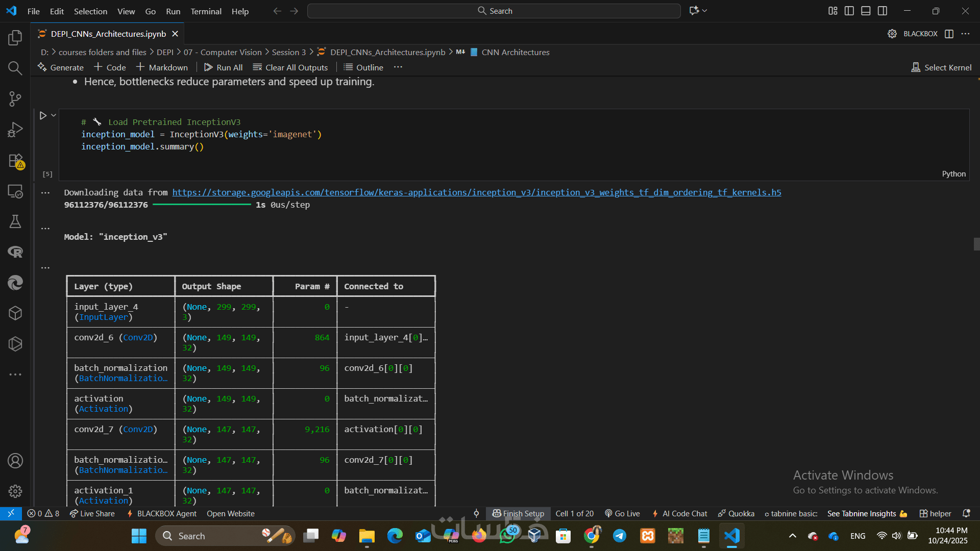Viewport: 980px width, 551px height.
Task: Open the Terminal menu
Action: click(206, 11)
